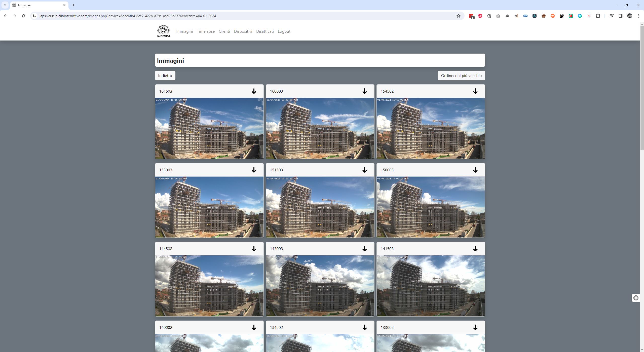
Task: Select Logout from the navigation
Action: [x=284, y=31]
